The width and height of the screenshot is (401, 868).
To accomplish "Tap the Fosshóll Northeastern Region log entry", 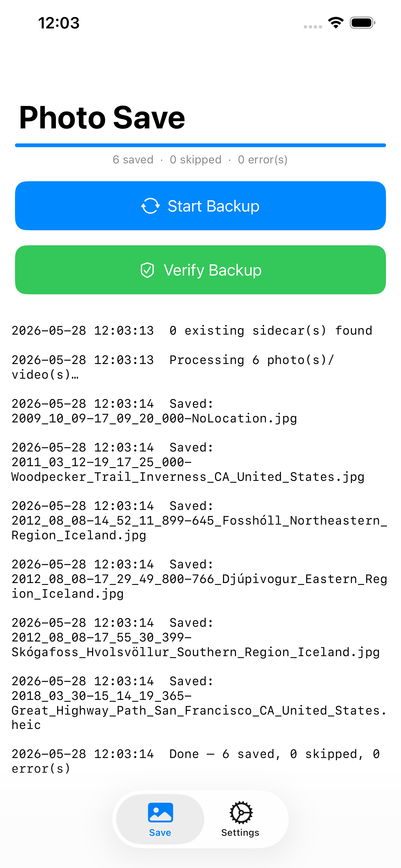I will point(199,521).
